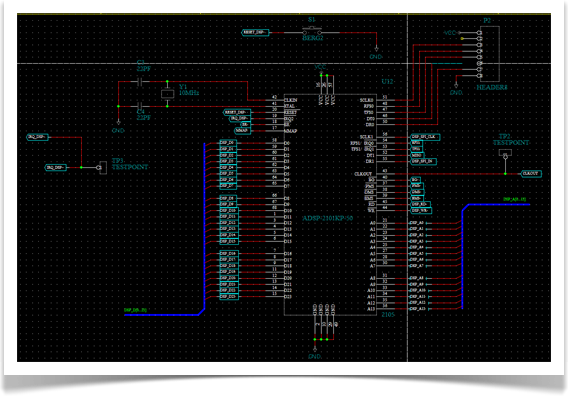Select the DSP_D15 port
The image size is (568, 396).
click(229, 241)
